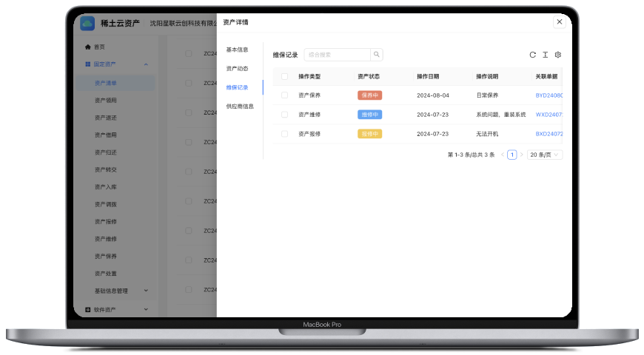
Task: Expand the 基础信息管理 sidebar menu
Action: click(x=146, y=291)
